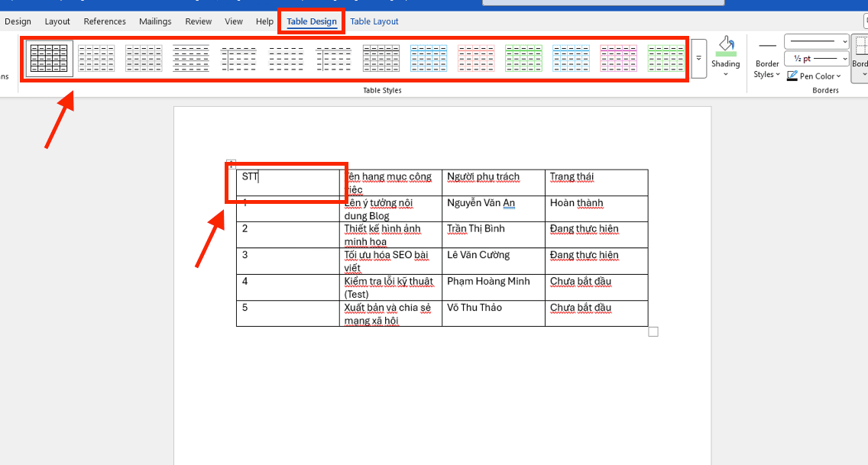Open the Pen Color dropdown arrow
The image size is (868, 465).
click(838, 76)
